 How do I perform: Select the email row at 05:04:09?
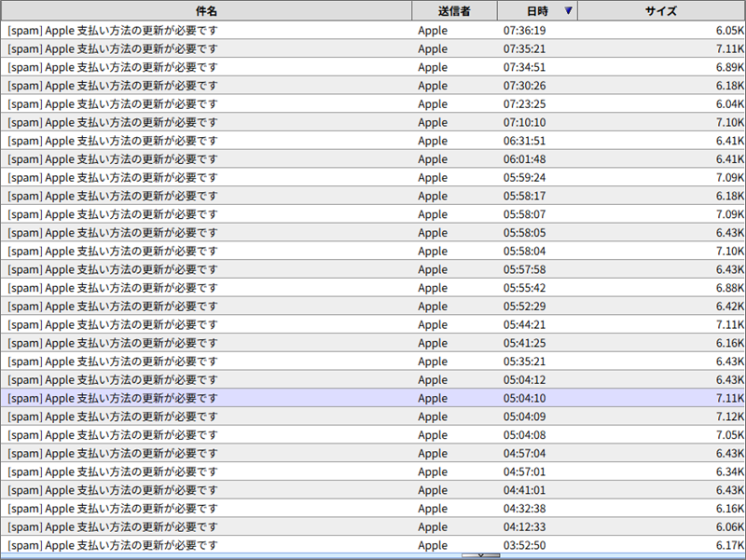[373, 417]
